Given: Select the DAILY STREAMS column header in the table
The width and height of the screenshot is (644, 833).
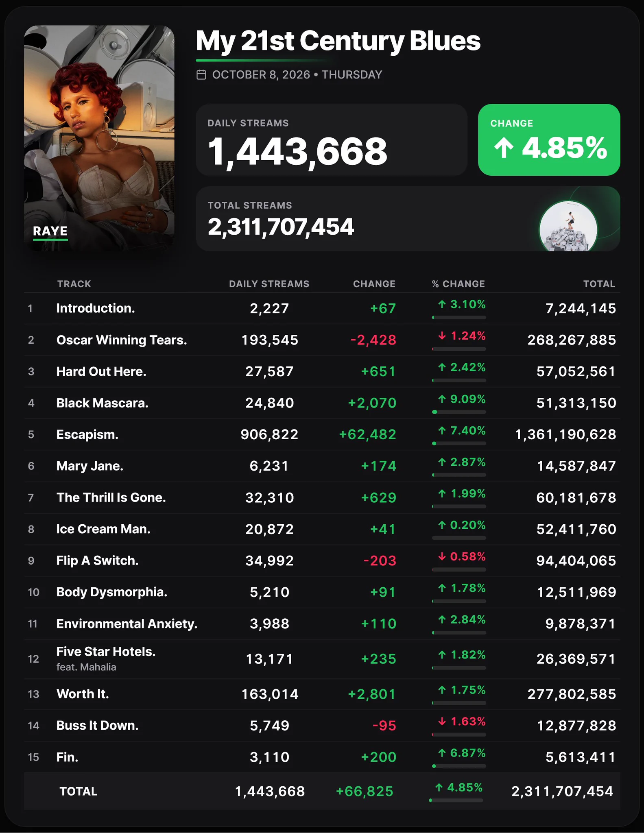Looking at the screenshot, I should pos(269,284).
